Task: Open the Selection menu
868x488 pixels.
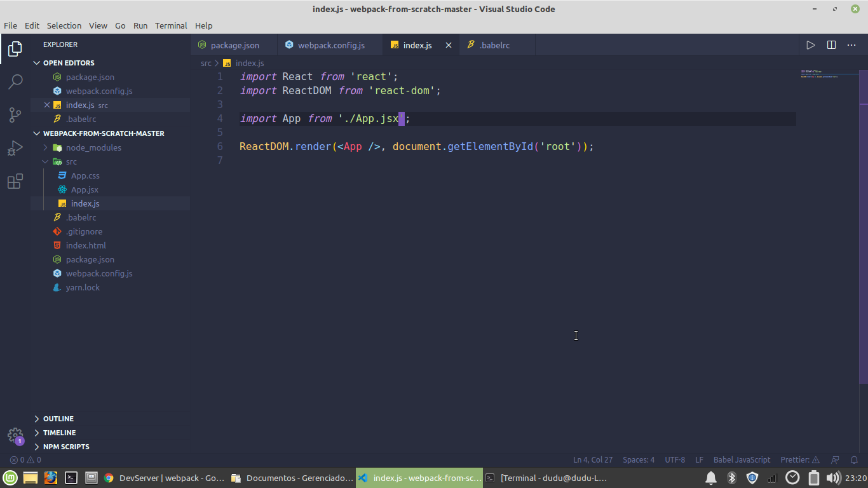Action: 64,25
